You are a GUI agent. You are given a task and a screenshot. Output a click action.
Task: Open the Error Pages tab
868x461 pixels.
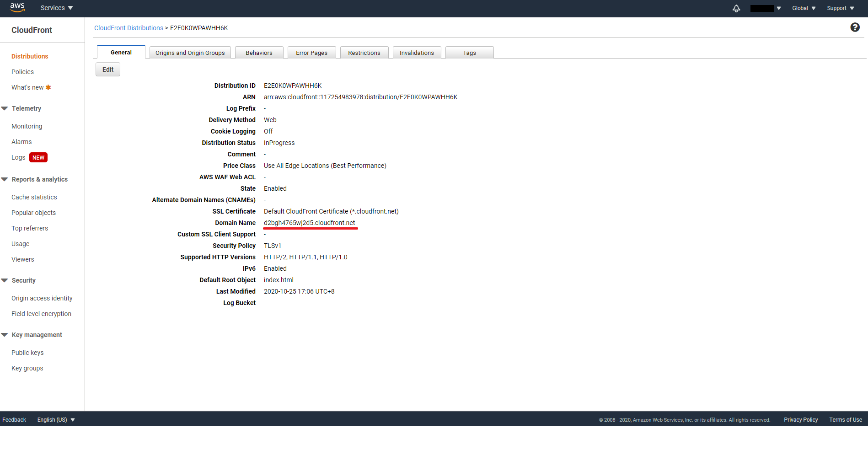pos(311,53)
